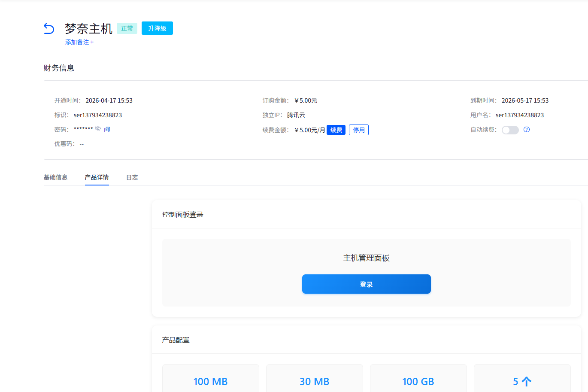Select the 30 MB configuration card
588x392 pixels.
(x=314, y=381)
